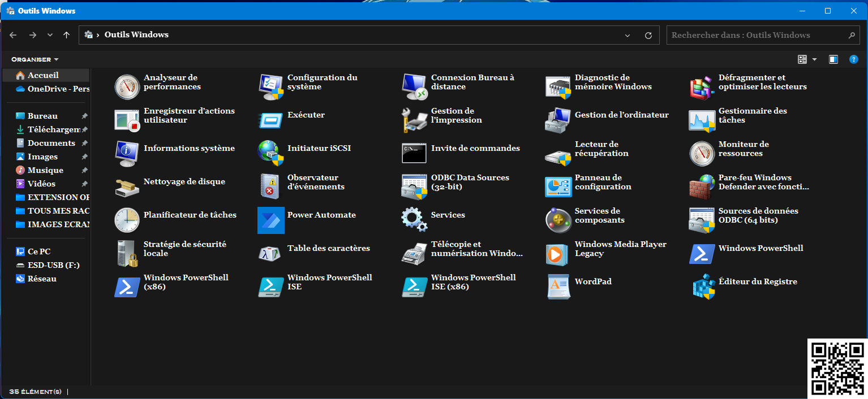Open the blue help button
This screenshot has height=399, width=868.
pos(854,59)
